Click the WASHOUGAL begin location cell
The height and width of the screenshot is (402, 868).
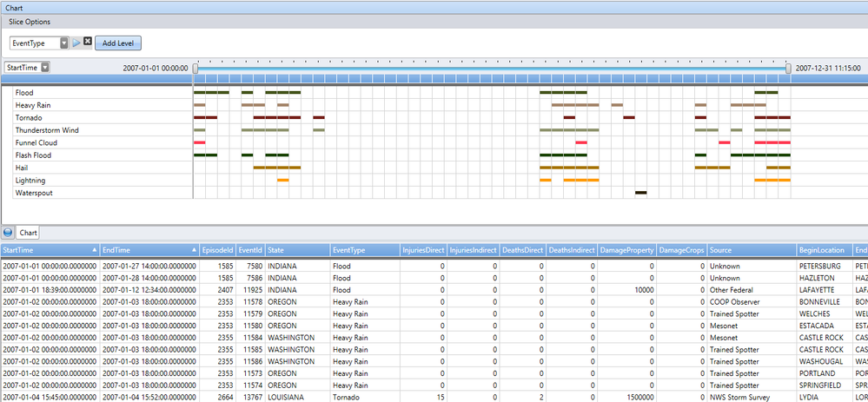click(825, 362)
